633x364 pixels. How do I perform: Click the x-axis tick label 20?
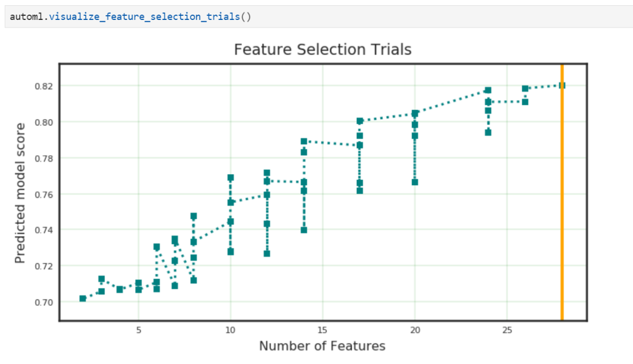pyautogui.click(x=414, y=331)
